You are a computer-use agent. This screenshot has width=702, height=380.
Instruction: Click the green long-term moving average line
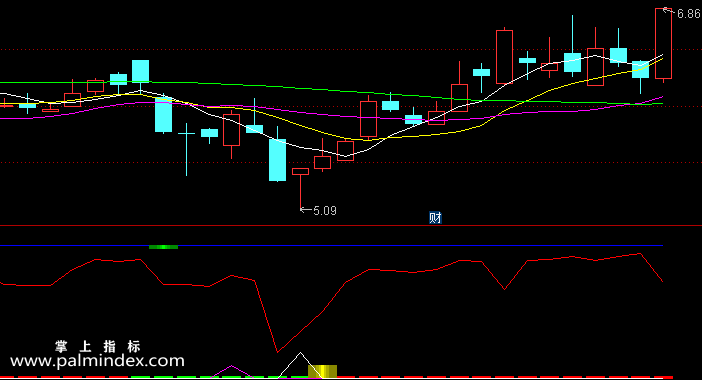[x=331, y=90]
